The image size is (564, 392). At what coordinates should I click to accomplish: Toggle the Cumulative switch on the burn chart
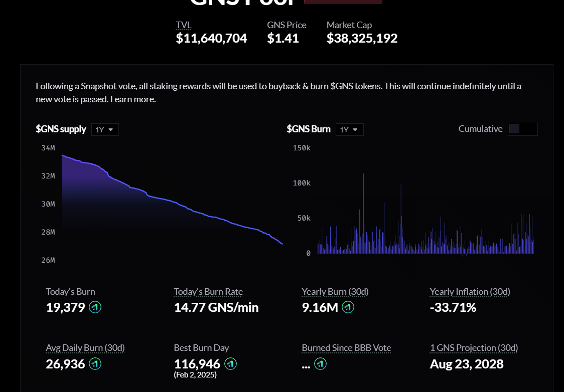click(522, 129)
